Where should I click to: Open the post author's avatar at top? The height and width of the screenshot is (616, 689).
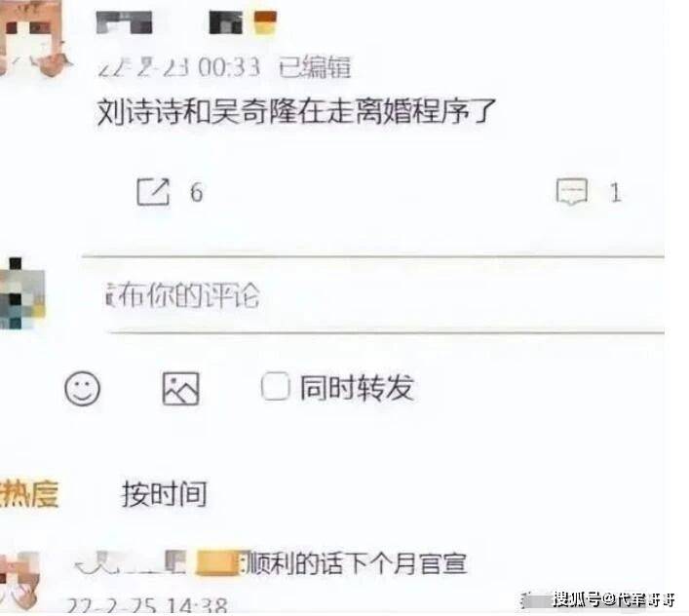click(x=31, y=37)
